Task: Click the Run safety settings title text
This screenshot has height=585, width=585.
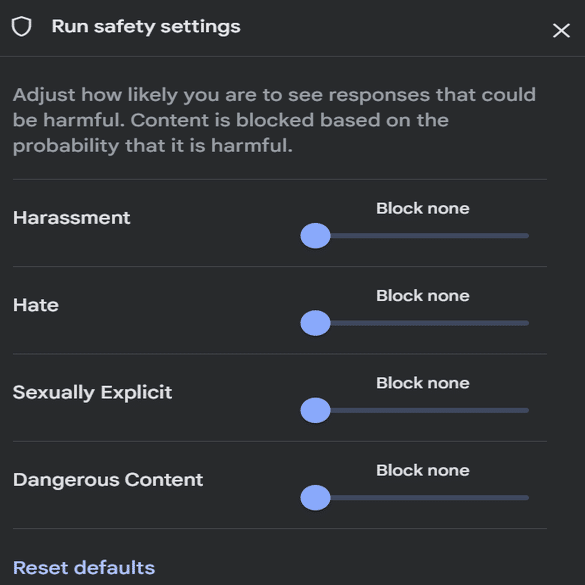Action: [x=146, y=27]
